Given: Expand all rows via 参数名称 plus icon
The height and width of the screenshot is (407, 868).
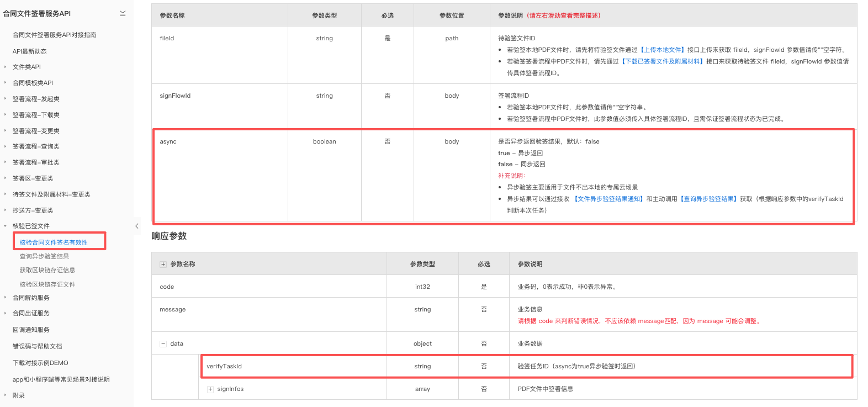Looking at the screenshot, I should coord(163,265).
